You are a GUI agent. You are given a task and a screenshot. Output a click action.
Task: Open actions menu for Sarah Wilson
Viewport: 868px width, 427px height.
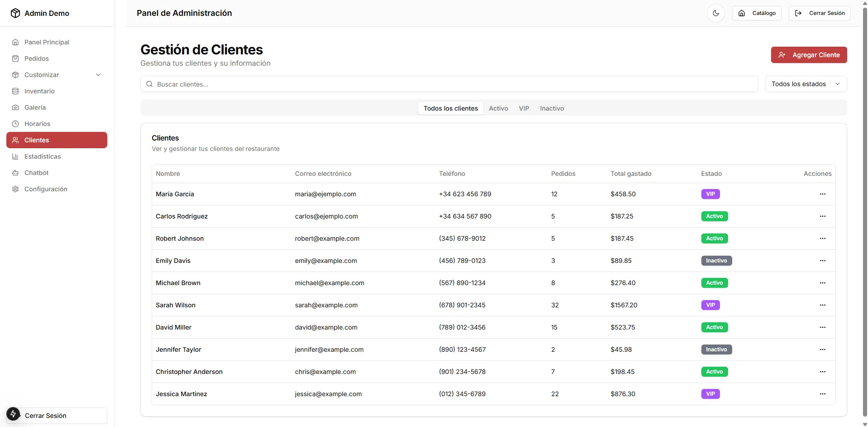822,305
